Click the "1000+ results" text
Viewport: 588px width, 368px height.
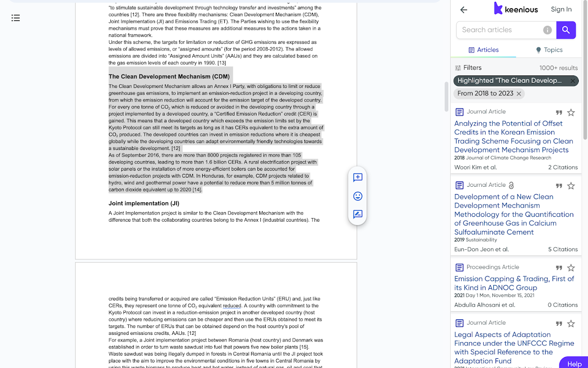point(559,68)
